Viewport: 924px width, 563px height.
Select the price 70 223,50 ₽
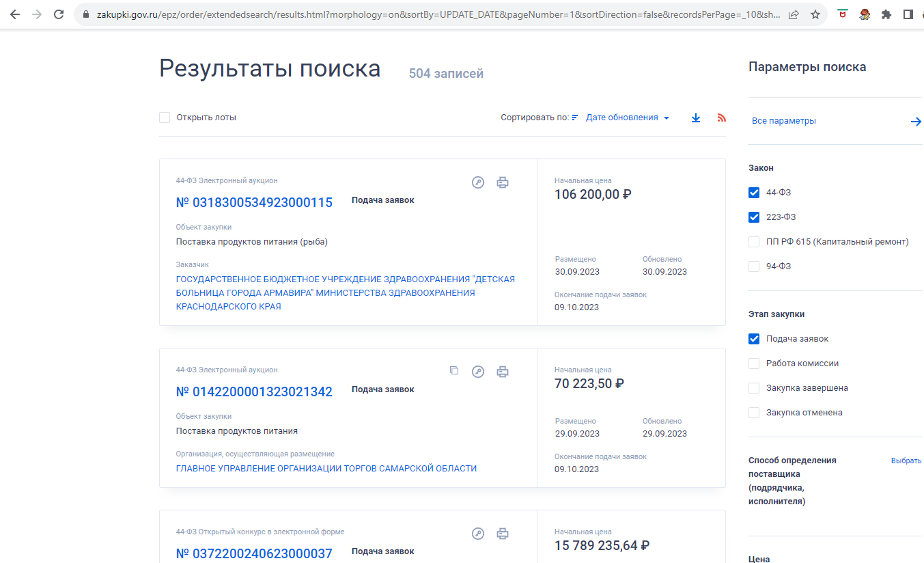(x=589, y=384)
